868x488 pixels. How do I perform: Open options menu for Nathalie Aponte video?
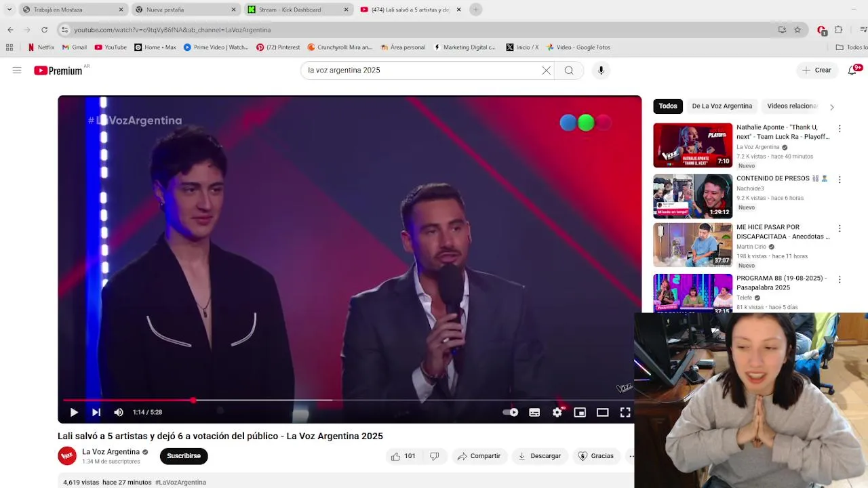(840, 129)
